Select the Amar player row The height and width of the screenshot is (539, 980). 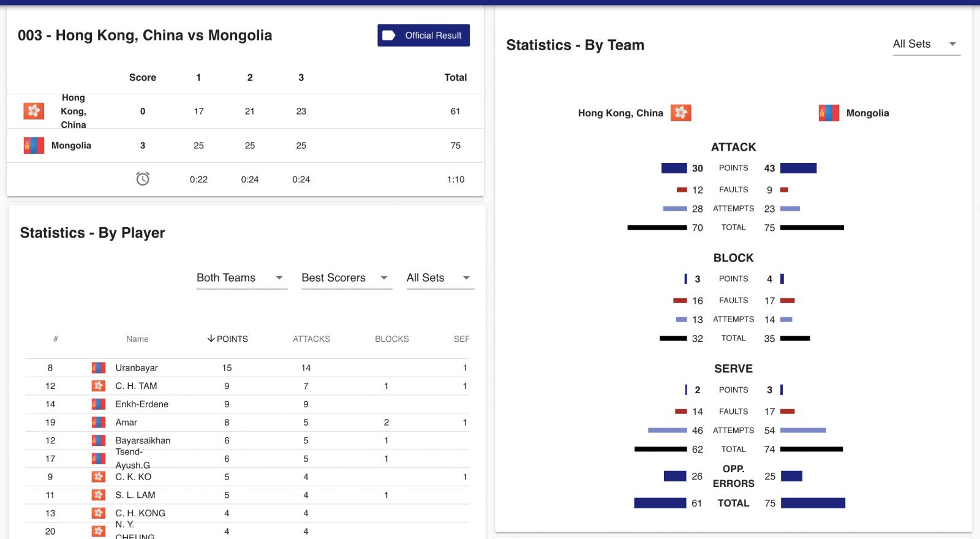tap(247, 423)
